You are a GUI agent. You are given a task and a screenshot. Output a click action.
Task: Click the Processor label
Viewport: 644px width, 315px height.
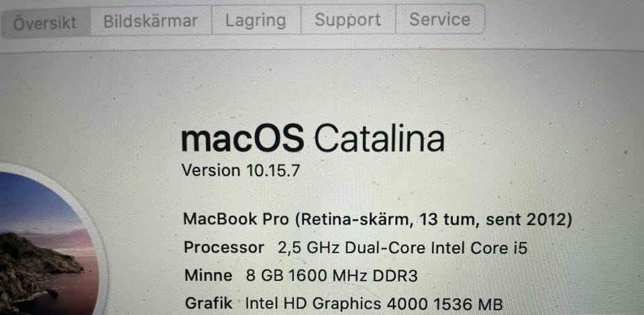coord(224,248)
